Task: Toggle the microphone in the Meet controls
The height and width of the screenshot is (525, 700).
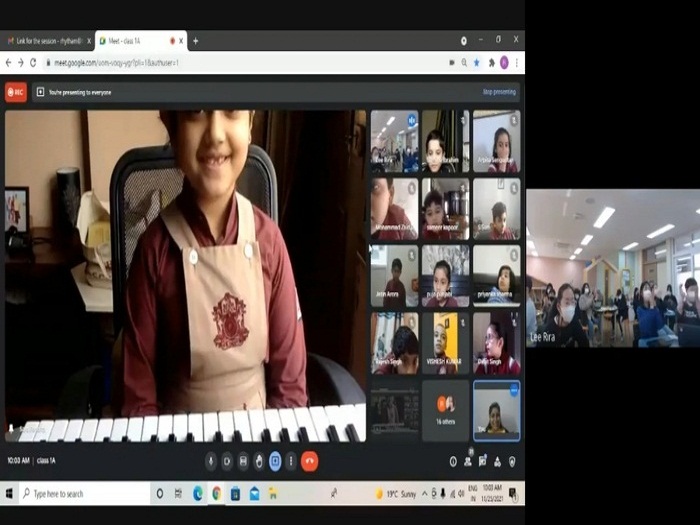Action: click(x=211, y=461)
